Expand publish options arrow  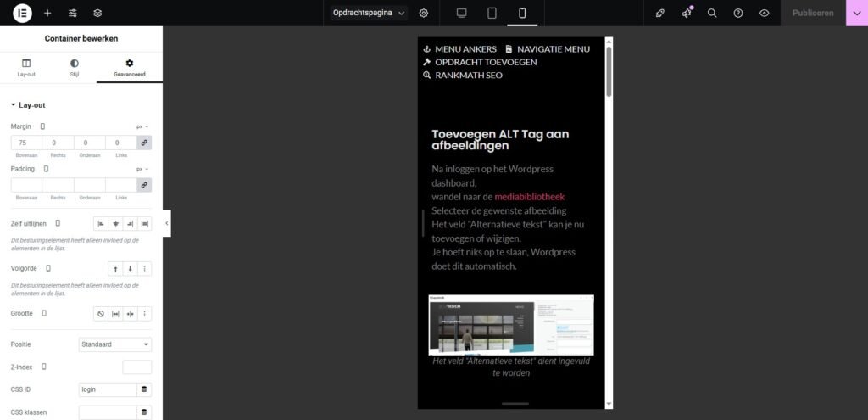point(857,13)
